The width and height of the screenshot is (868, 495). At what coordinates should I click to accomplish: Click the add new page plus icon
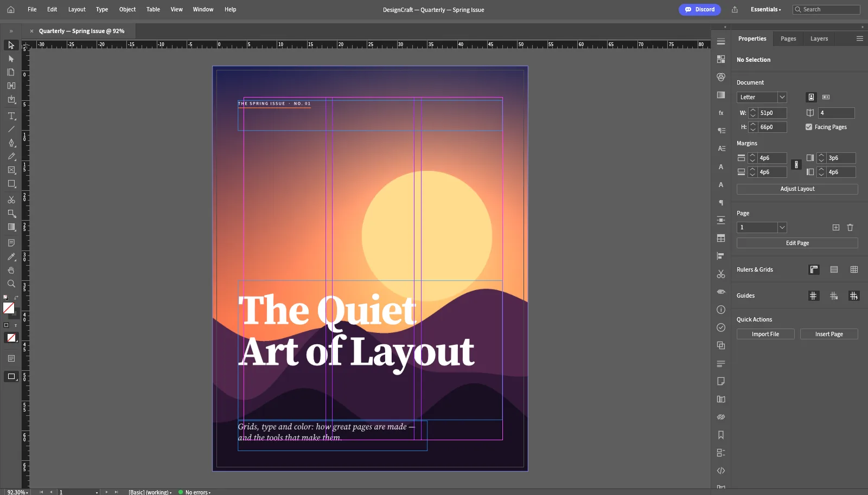(836, 228)
